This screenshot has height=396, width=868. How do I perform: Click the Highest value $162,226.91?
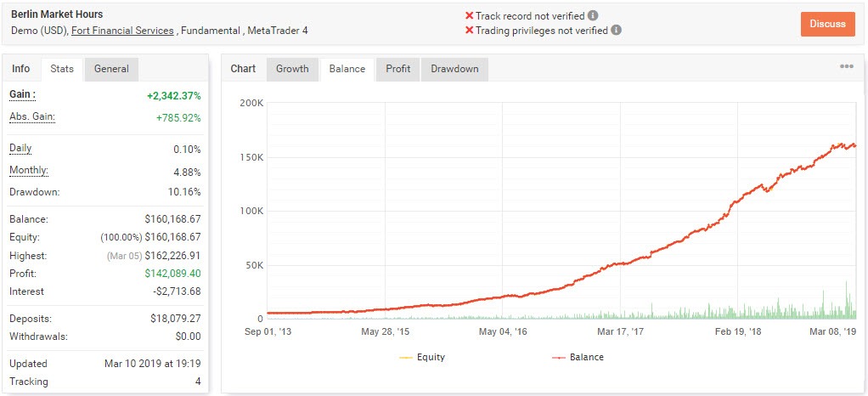pyautogui.click(x=172, y=256)
